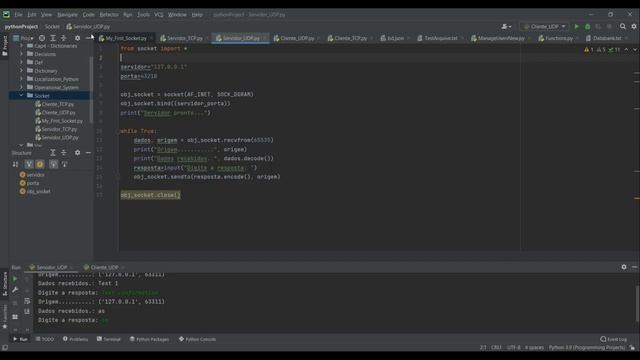Go to next highlighted problem down arrow
This screenshot has height=360, width=640.
pyautogui.click(x=635, y=50)
